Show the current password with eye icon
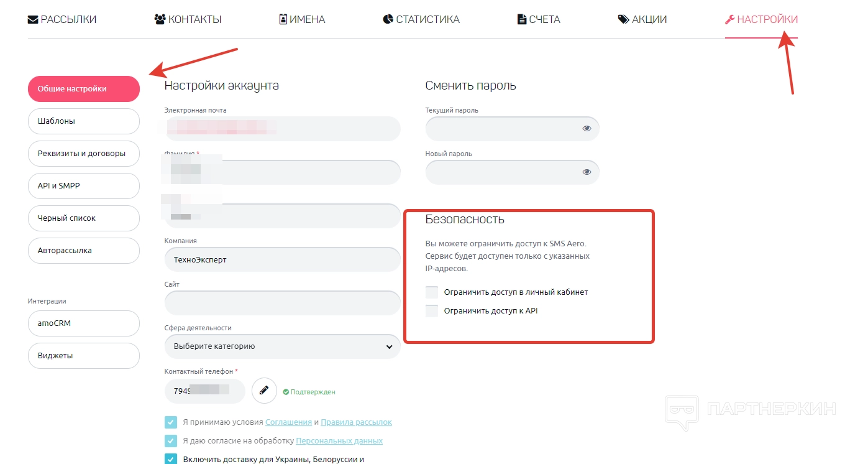868x464 pixels. [587, 129]
